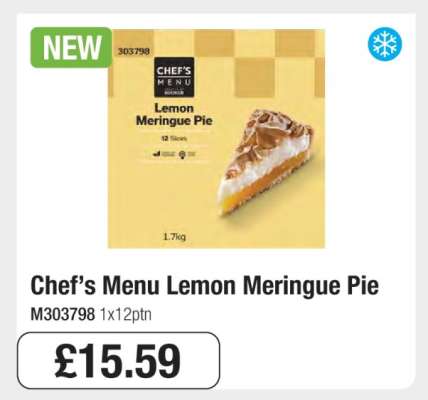Click the meringue topping of the slice
Viewport: 428px width, 400px height.
tap(267, 140)
